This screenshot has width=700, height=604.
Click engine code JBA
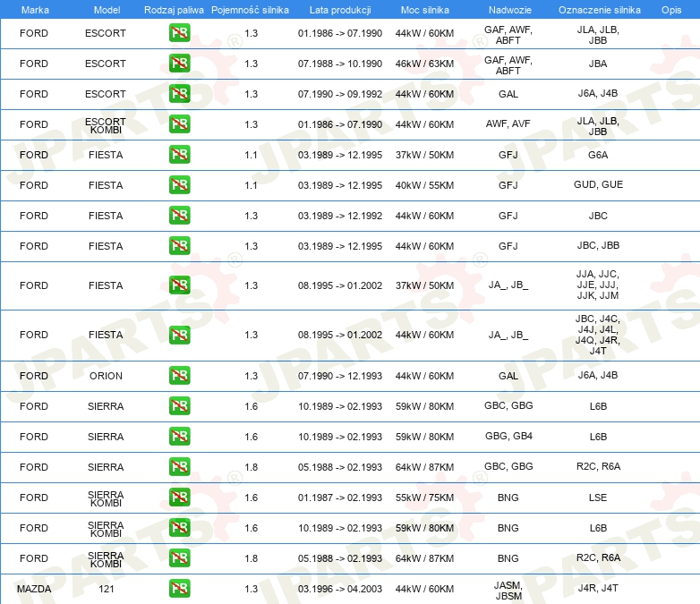(x=598, y=64)
